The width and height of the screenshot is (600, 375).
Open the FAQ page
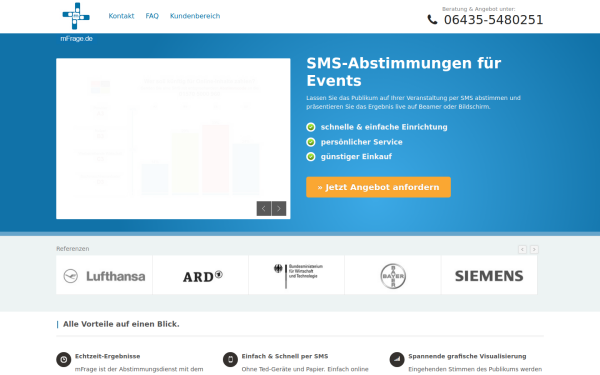click(152, 16)
